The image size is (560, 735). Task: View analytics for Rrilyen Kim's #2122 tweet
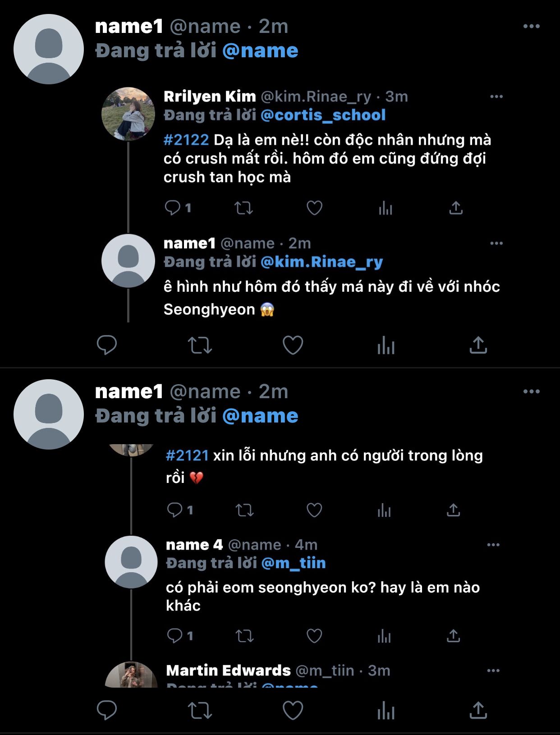pyautogui.click(x=386, y=208)
